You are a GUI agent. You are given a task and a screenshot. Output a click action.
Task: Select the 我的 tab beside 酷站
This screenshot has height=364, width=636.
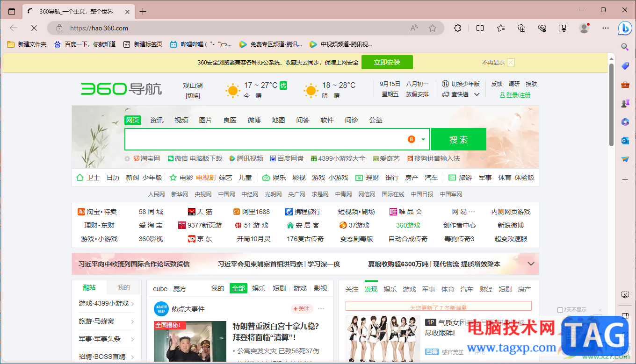[x=123, y=287]
